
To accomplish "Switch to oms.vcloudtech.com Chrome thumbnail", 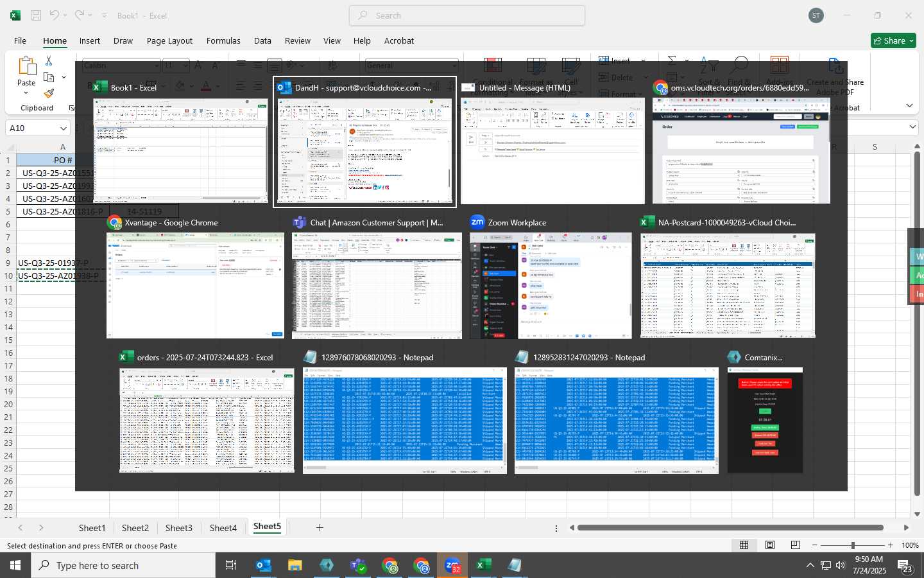I will point(740,142).
